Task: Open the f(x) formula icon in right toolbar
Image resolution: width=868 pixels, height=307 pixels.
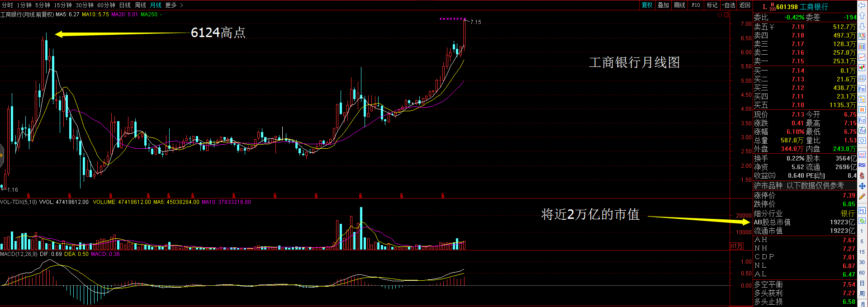Action: click(x=862, y=131)
